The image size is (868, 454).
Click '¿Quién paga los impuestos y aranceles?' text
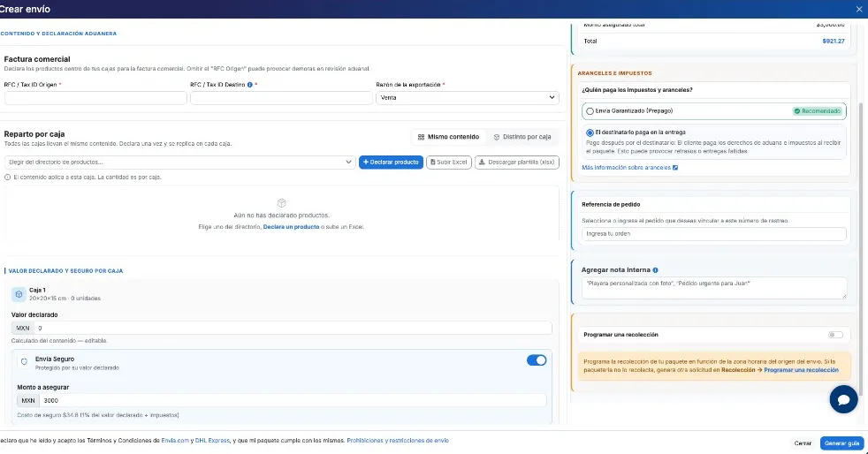(x=636, y=90)
